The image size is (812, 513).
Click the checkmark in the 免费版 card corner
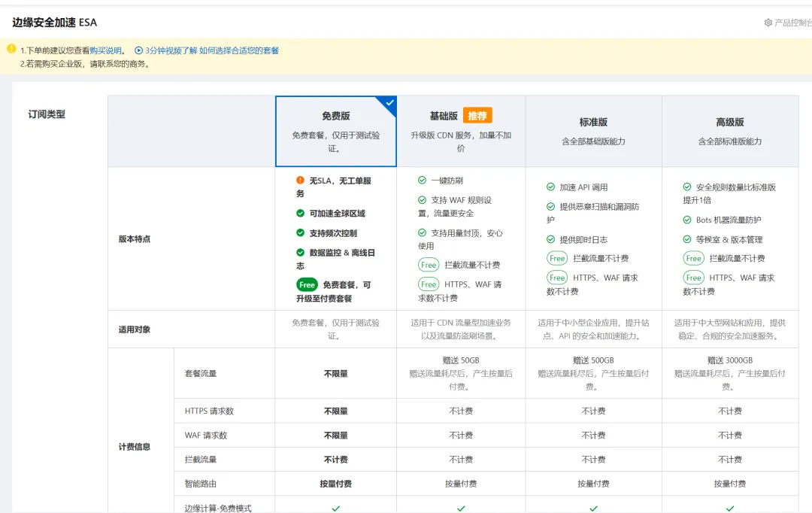point(389,104)
